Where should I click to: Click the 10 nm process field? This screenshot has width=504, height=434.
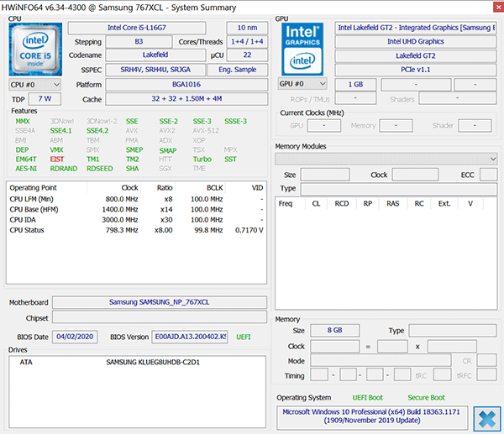[x=247, y=28]
